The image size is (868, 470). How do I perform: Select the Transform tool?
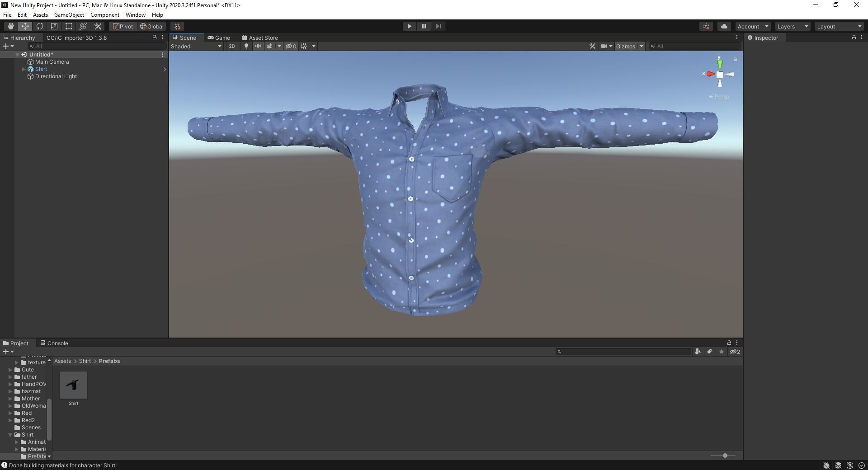(x=83, y=26)
